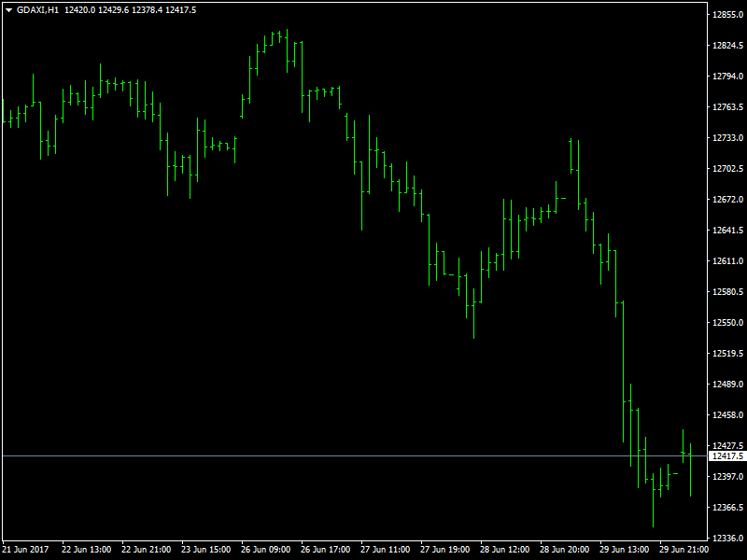Select time axis label 22 Jun 21:00
Screen dimensions: 747x560
tap(147, 550)
